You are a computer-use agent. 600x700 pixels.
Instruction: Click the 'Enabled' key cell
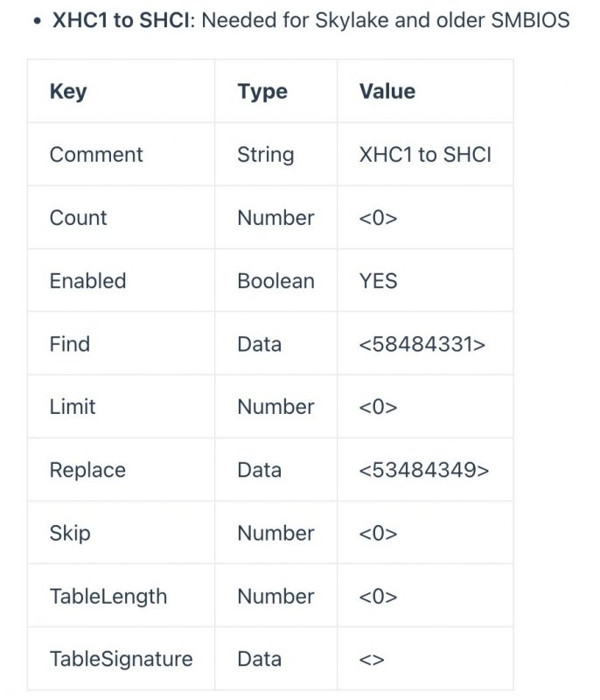click(x=87, y=281)
